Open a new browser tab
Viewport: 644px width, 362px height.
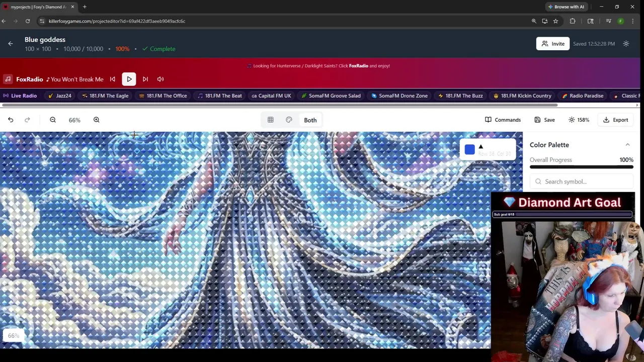(85, 7)
